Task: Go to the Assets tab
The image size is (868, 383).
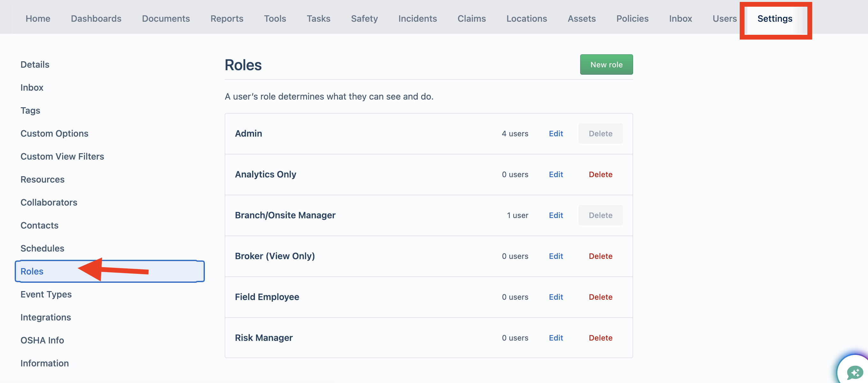Action: tap(581, 19)
